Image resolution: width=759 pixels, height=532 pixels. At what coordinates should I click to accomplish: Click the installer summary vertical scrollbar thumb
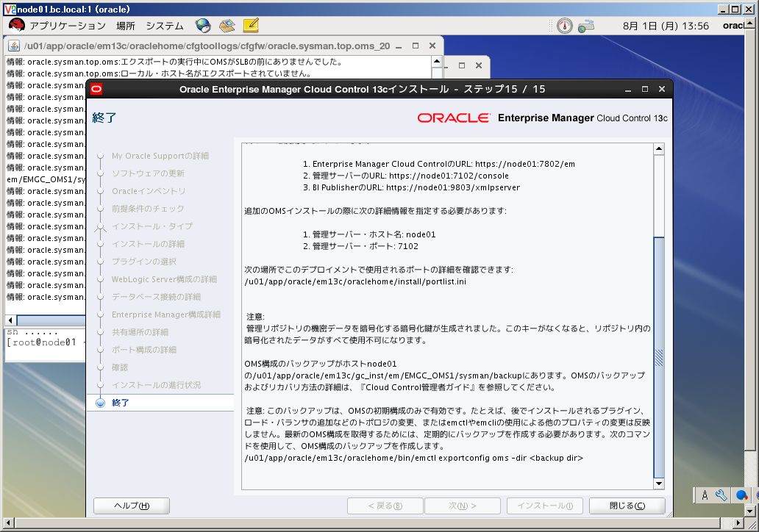click(659, 357)
